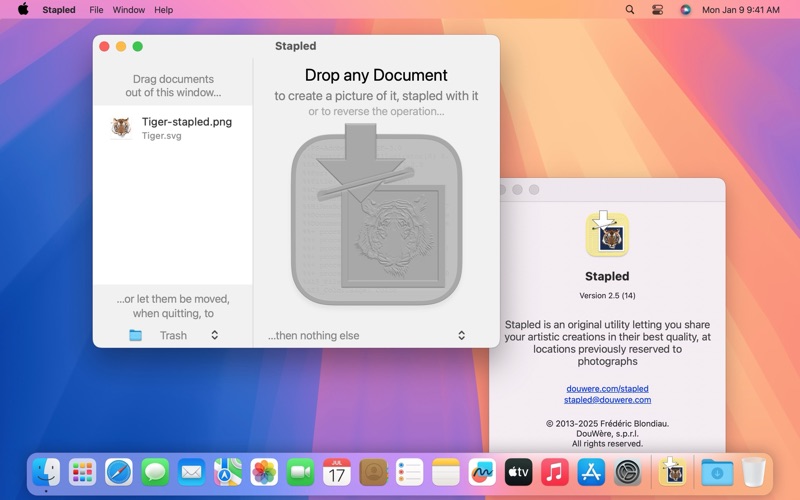Click the tiger thumbnail beside Tiger-stapled.png
Image resolution: width=800 pixels, height=500 pixels.
(x=121, y=128)
